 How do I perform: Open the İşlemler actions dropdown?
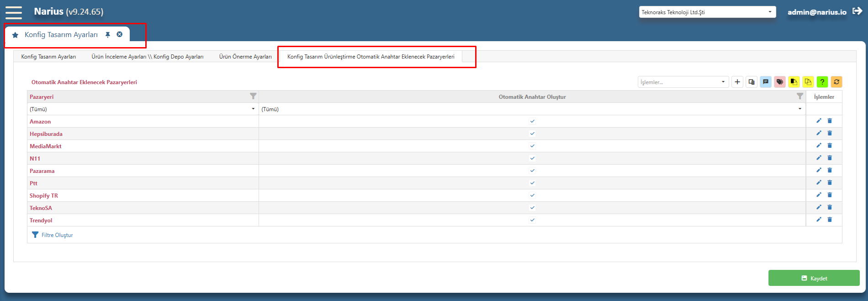click(x=683, y=82)
